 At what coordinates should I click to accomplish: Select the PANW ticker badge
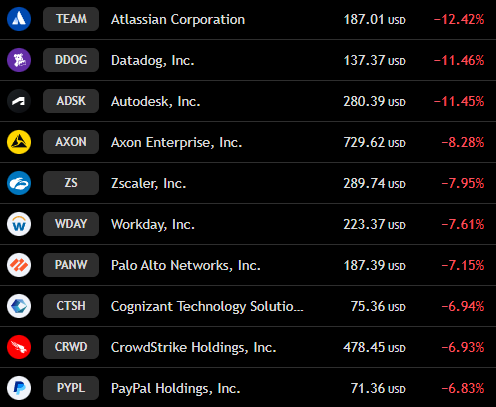coord(71,265)
